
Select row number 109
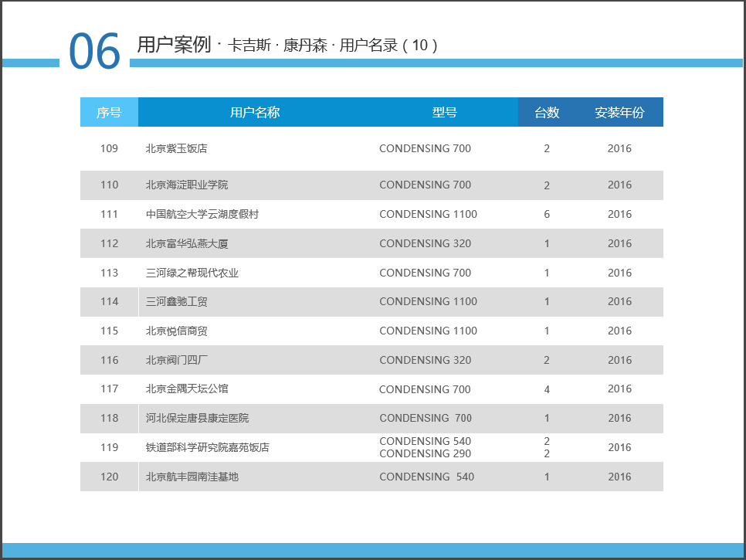[109, 148]
